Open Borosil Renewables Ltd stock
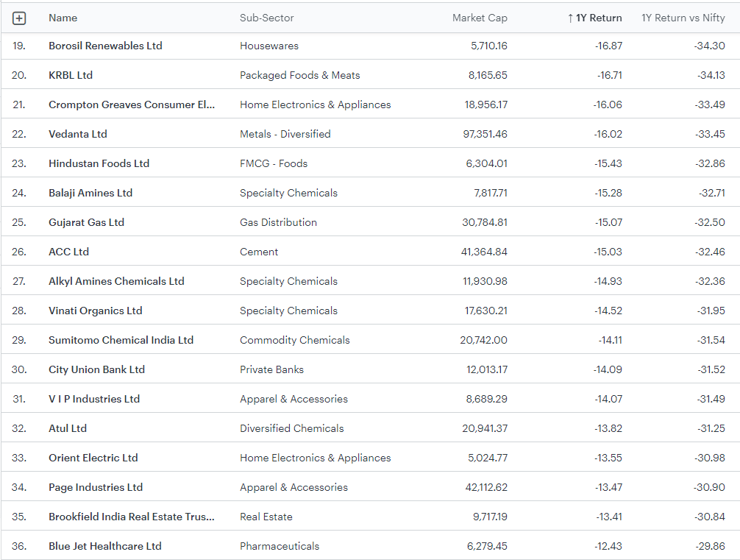 105,46
